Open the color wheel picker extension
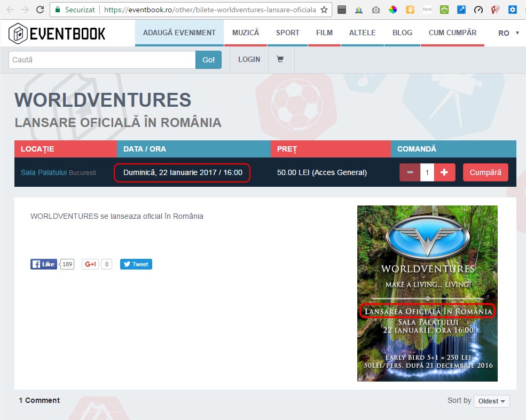Viewport: 526px width, 420px height. (x=393, y=10)
